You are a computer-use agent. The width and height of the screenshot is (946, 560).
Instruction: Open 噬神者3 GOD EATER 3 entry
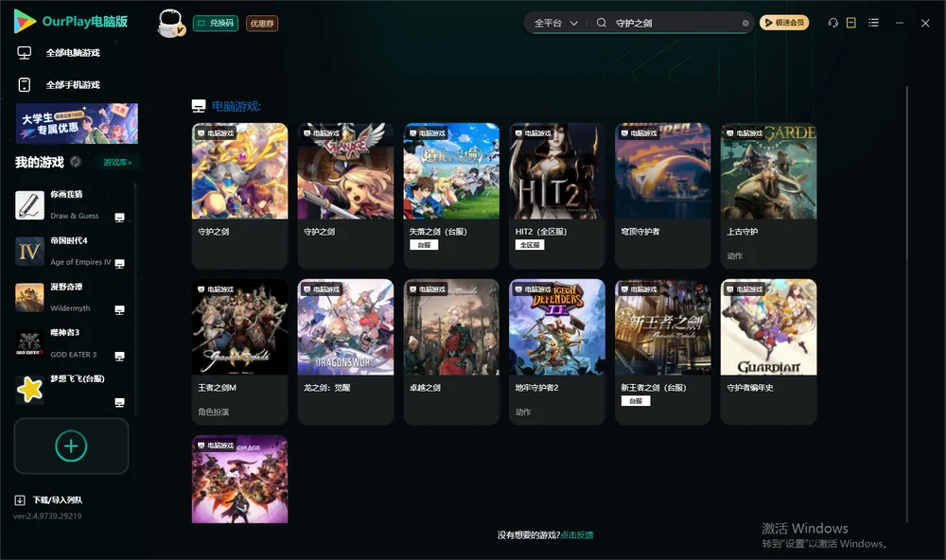[x=70, y=344]
